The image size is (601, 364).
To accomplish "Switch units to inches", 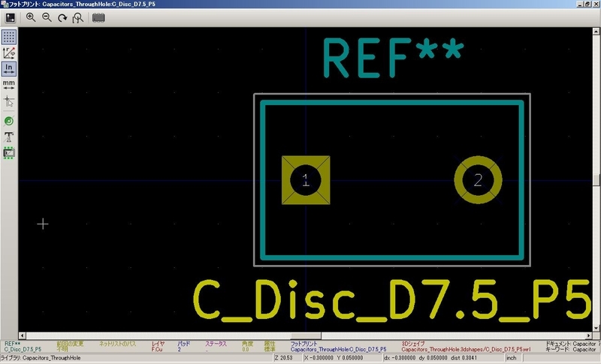I will (x=9, y=68).
